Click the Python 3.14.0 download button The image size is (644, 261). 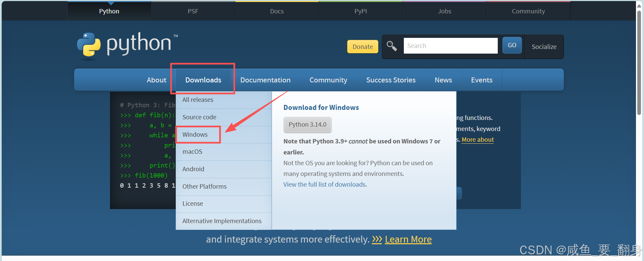tap(308, 125)
